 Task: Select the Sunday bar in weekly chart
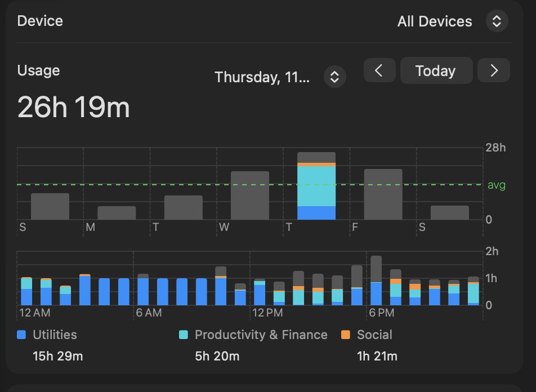pyautogui.click(x=50, y=206)
